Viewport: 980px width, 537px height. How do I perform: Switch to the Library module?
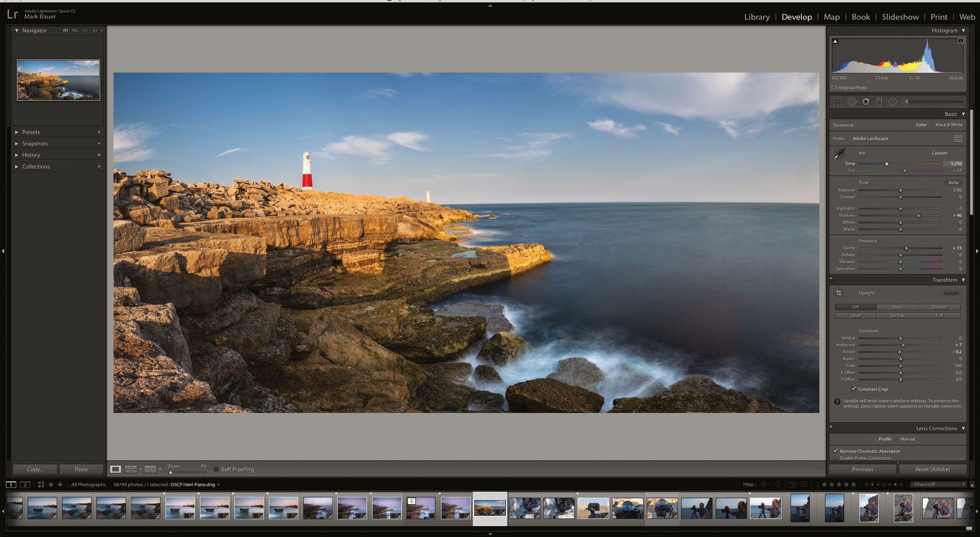click(757, 17)
